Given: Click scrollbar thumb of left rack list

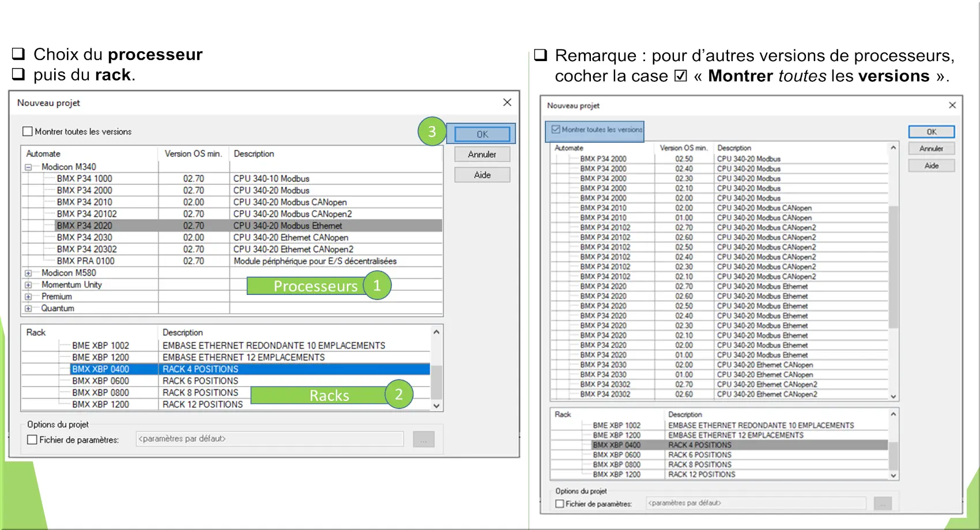Looking at the screenshot, I should pos(436,381).
